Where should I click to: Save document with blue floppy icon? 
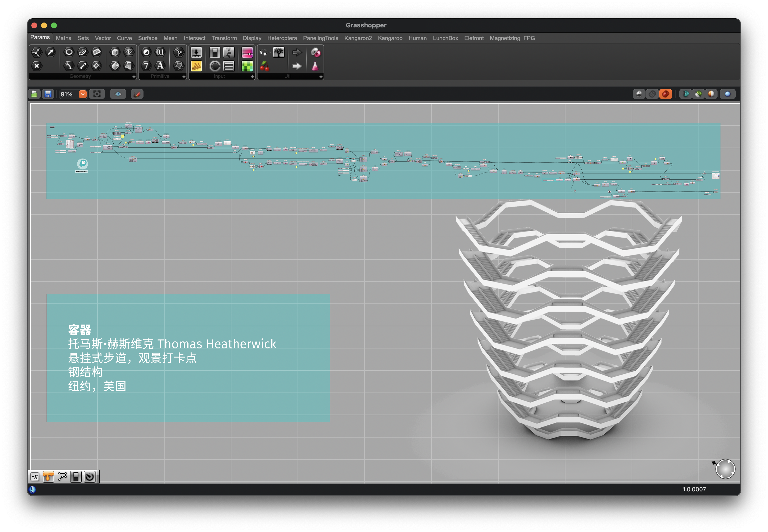coord(48,94)
